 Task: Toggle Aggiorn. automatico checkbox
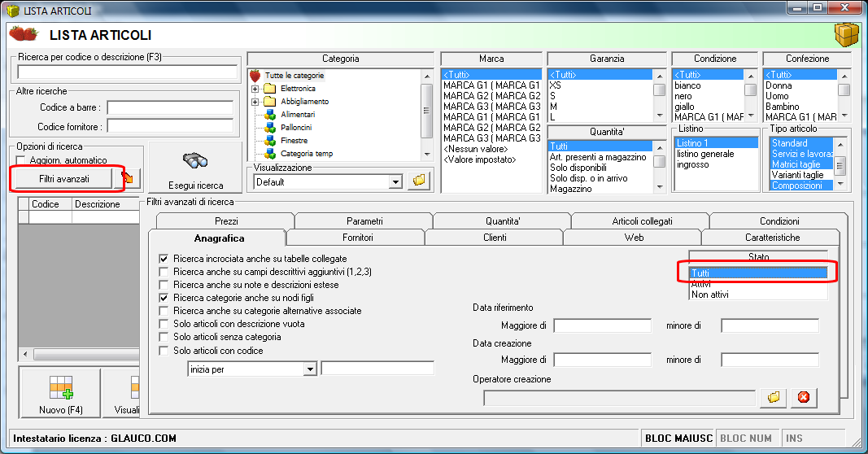(21, 160)
